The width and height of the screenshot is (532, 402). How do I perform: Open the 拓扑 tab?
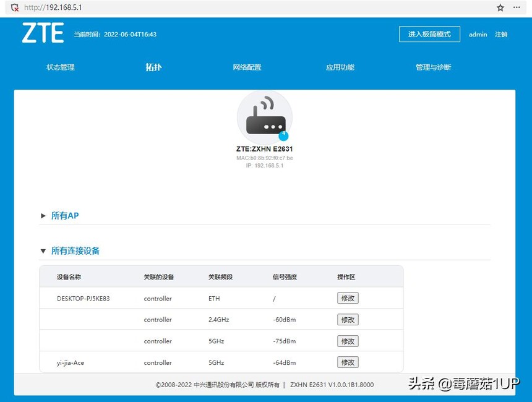pyautogui.click(x=153, y=67)
